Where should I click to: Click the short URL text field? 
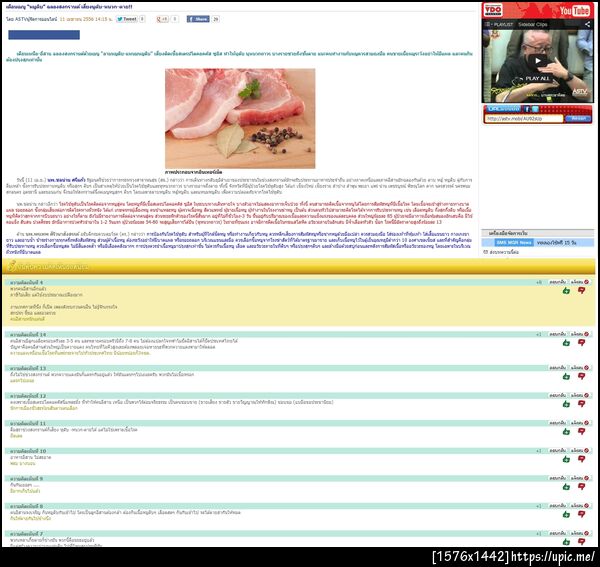point(523,119)
